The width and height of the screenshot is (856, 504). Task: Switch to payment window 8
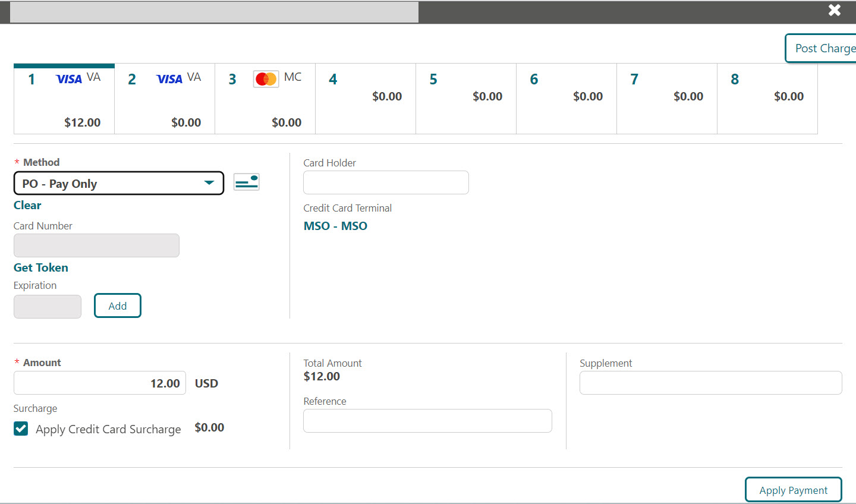click(767, 98)
